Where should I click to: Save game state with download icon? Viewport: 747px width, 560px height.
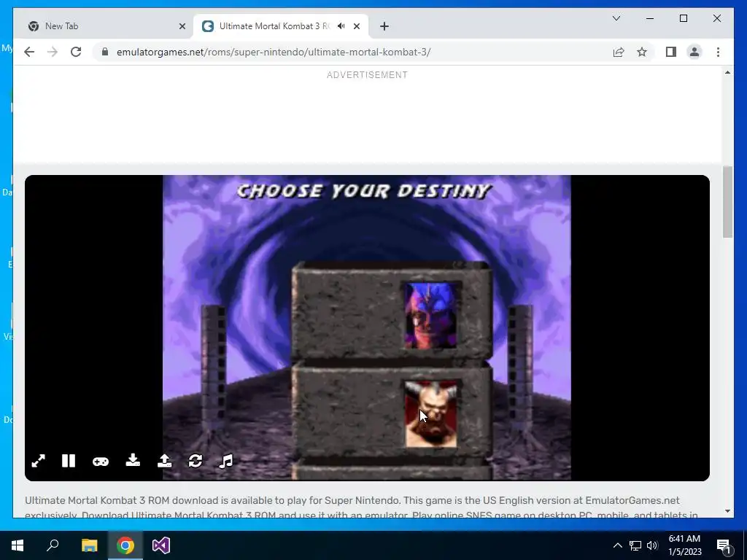point(133,461)
